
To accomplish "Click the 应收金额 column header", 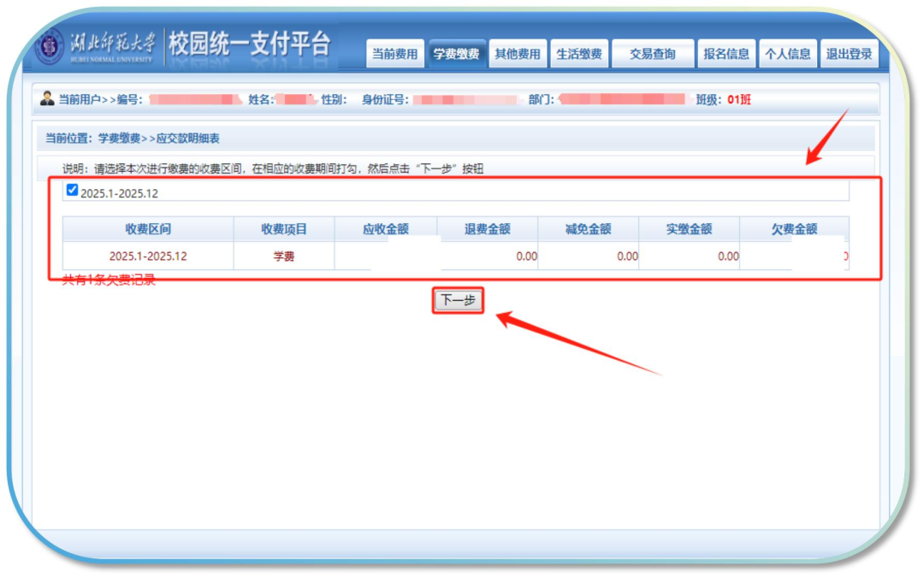I will (385, 229).
